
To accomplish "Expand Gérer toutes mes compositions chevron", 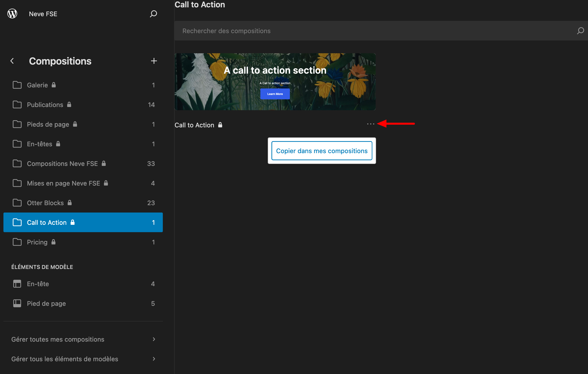I will [x=154, y=339].
